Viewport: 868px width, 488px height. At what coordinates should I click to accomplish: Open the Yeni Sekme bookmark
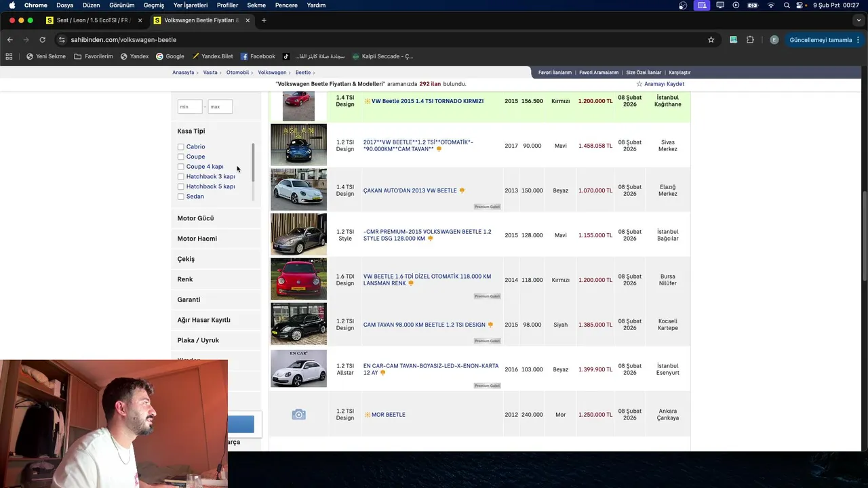(x=46, y=56)
